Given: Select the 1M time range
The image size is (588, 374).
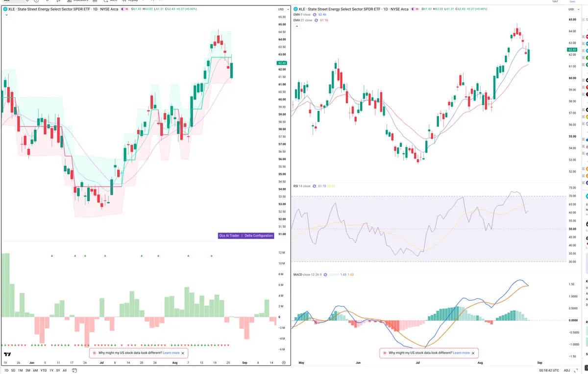Looking at the screenshot, I should (21, 371).
